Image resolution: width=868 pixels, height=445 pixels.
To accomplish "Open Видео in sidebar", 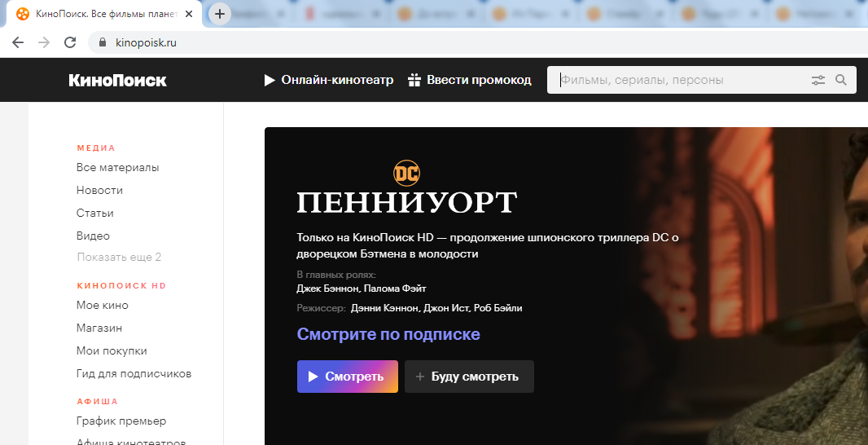I will tap(93, 236).
